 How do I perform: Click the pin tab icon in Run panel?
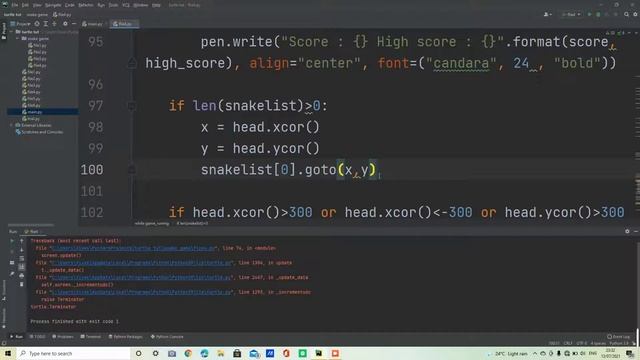click(12, 274)
